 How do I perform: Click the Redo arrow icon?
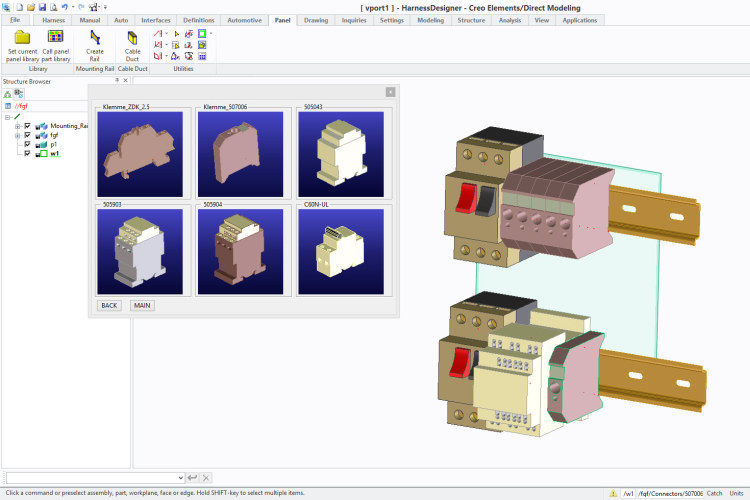tap(81, 7)
